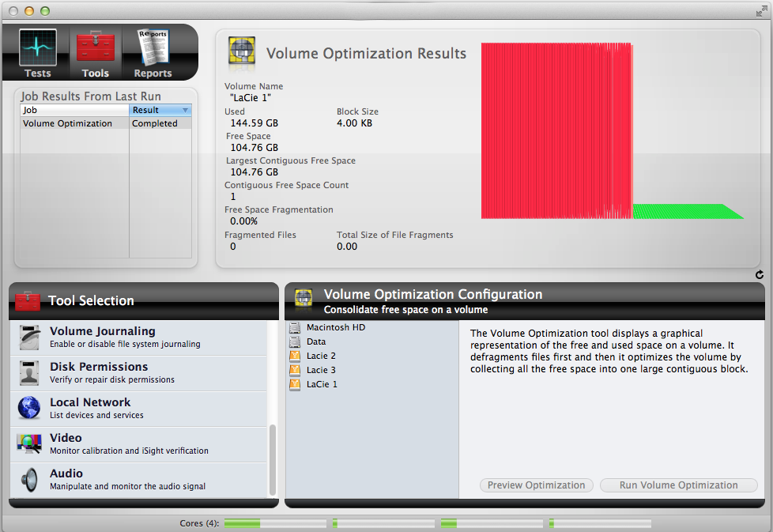Click the fourth core usage bar
This screenshot has height=532, width=773.
coord(600,523)
